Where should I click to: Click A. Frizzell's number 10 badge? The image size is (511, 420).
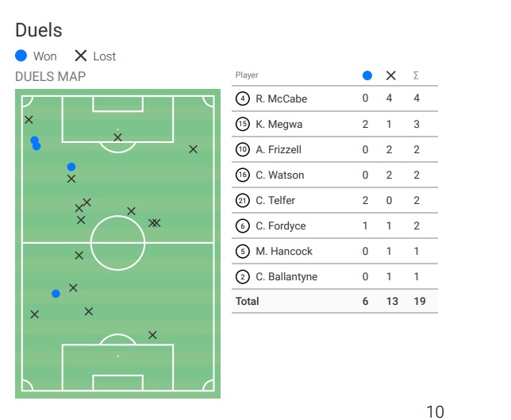coord(243,150)
